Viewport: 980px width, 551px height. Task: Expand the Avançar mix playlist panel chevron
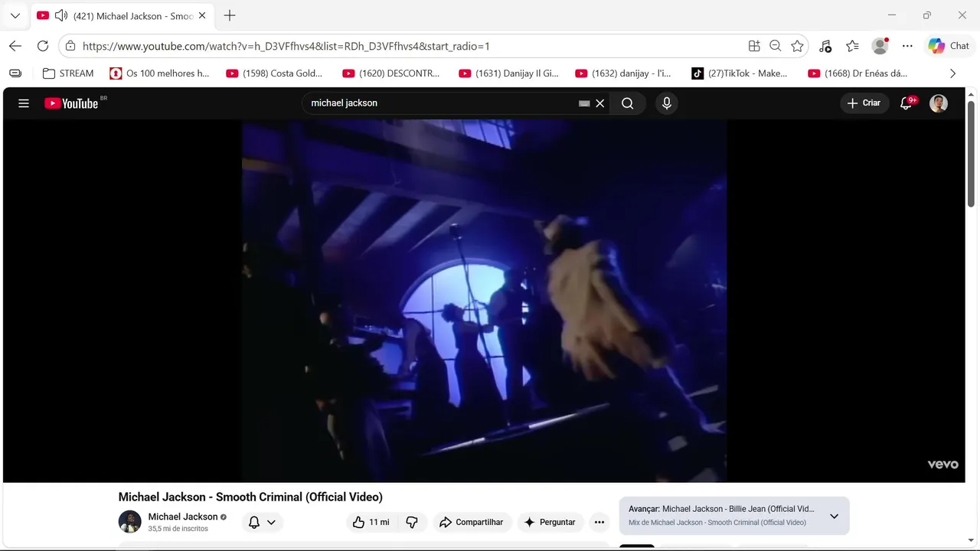point(835,516)
